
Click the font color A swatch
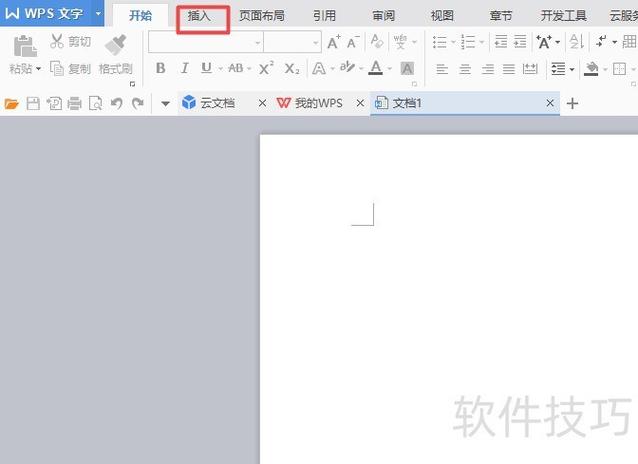click(375, 68)
